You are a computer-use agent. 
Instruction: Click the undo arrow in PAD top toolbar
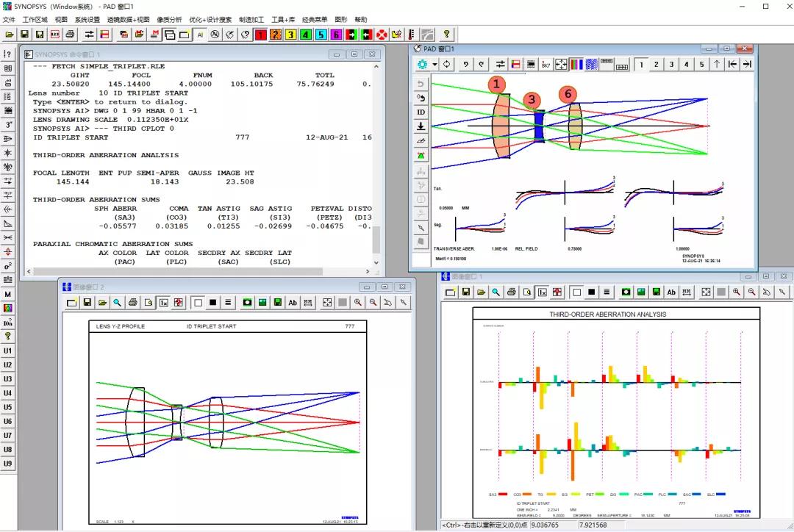(x=466, y=64)
